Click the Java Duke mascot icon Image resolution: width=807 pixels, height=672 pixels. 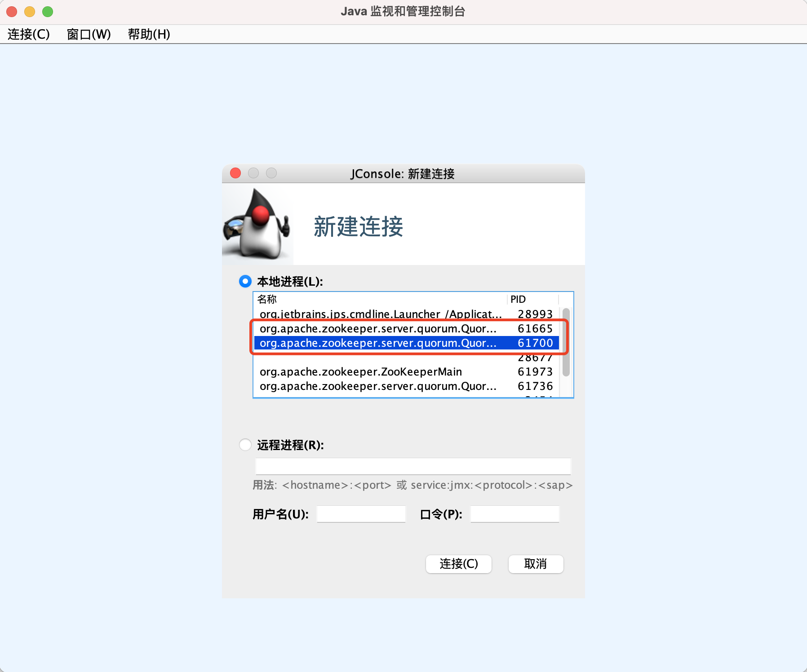[256, 224]
